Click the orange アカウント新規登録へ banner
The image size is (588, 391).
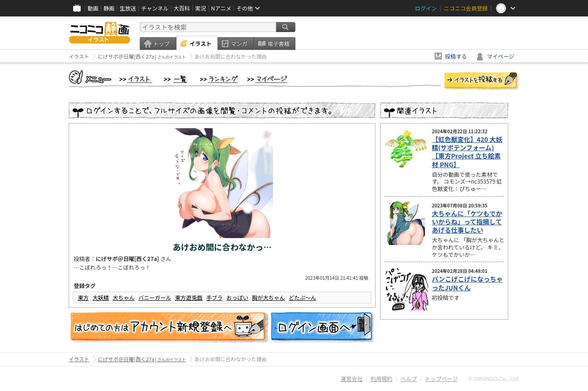[169, 327]
